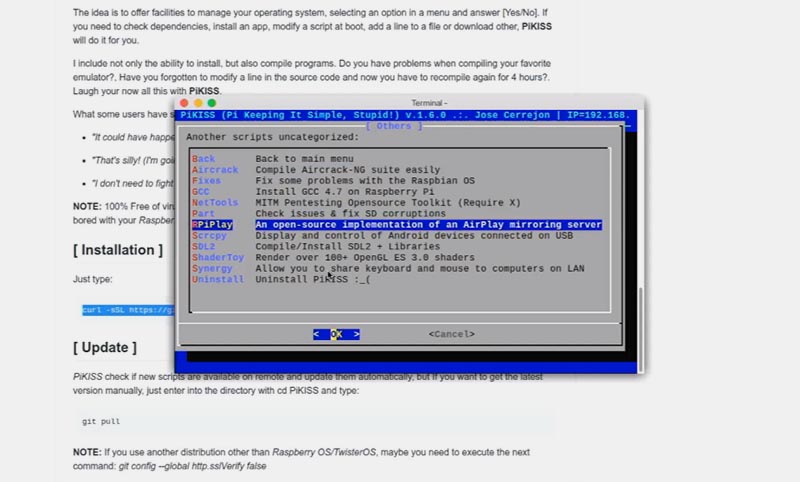The image size is (800, 482).
Task: Select the Uninstall menu entry
Action: (x=218, y=280)
